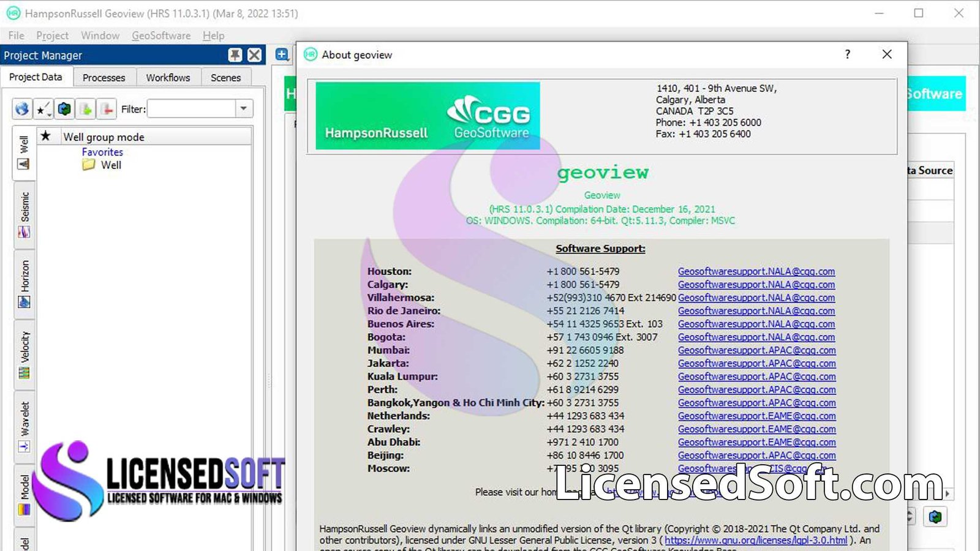Click the help question mark in About geoview
The height and width of the screenshot is (551, 980).
point(847,54)
